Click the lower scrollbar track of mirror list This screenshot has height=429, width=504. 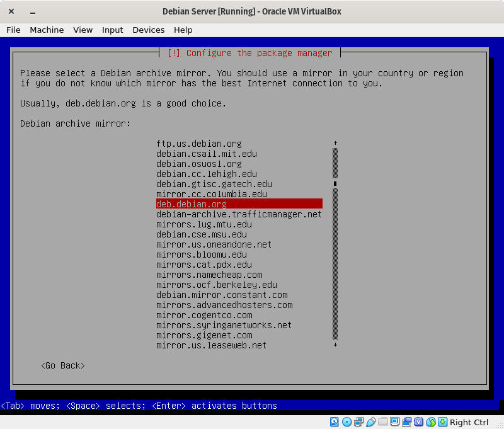(335, 263)
